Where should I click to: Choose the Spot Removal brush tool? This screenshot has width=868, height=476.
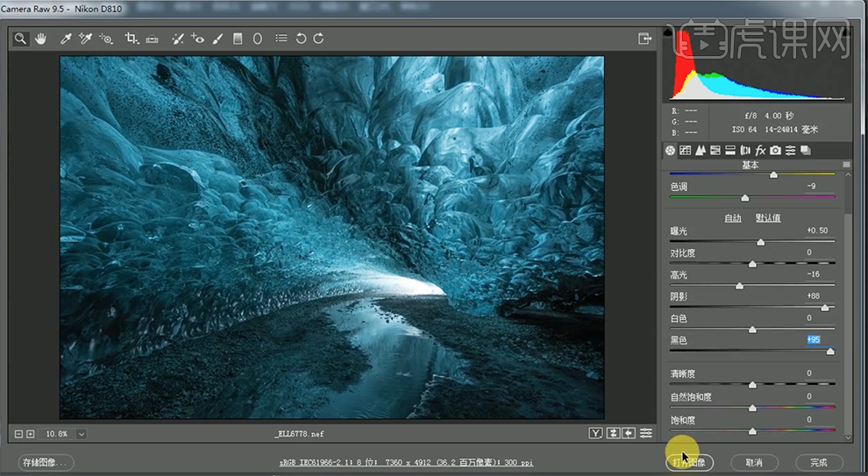(177, 39)
